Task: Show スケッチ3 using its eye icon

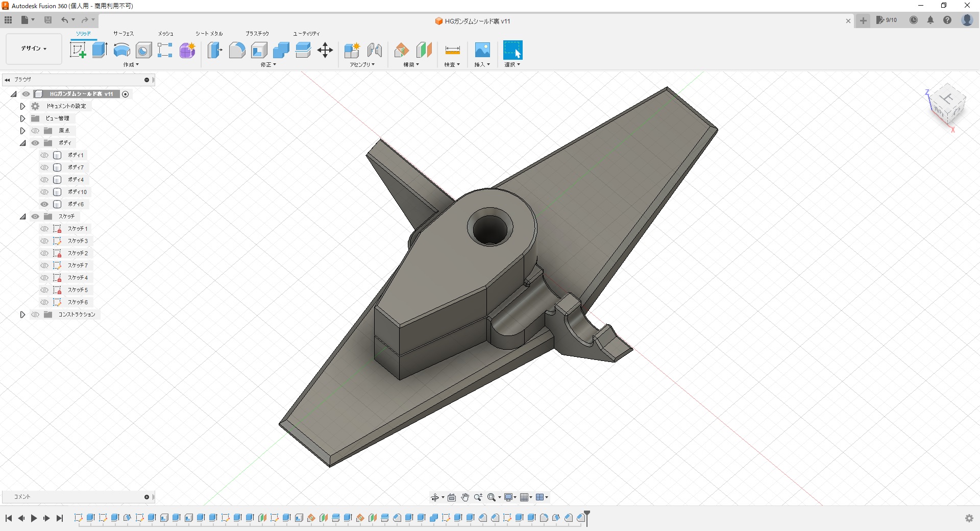Action: click(x=44, y=241)
